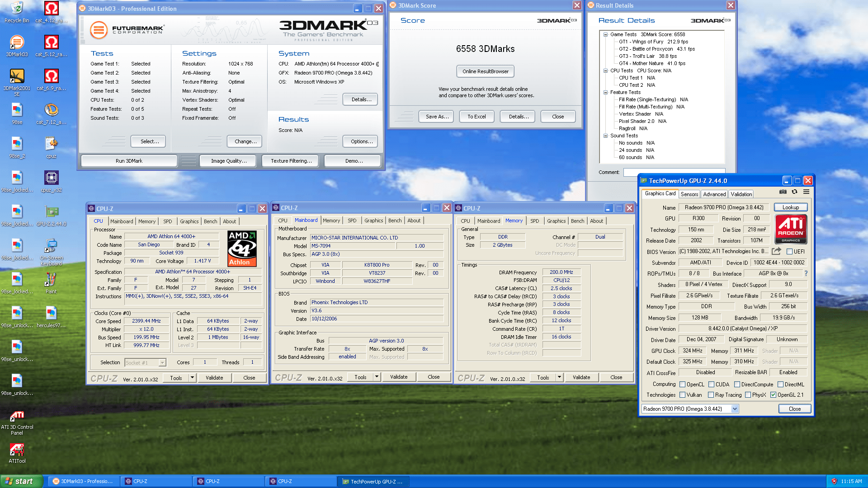Click the GPU-Z Lookup button
Viewport: 868px width, 488px height.
[791, 207]
